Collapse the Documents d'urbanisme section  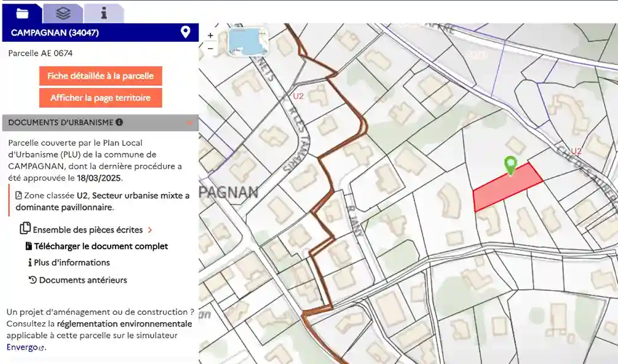click(190, 122)
